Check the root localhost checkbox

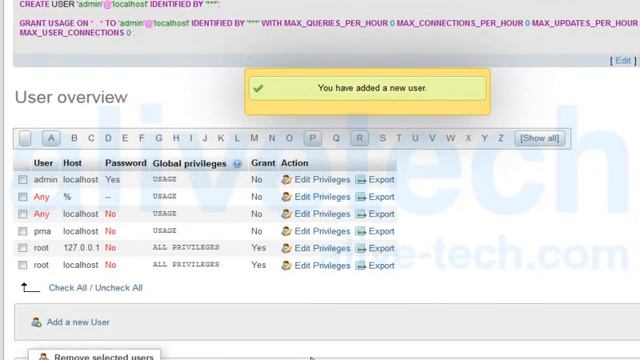tap(22, 265)
